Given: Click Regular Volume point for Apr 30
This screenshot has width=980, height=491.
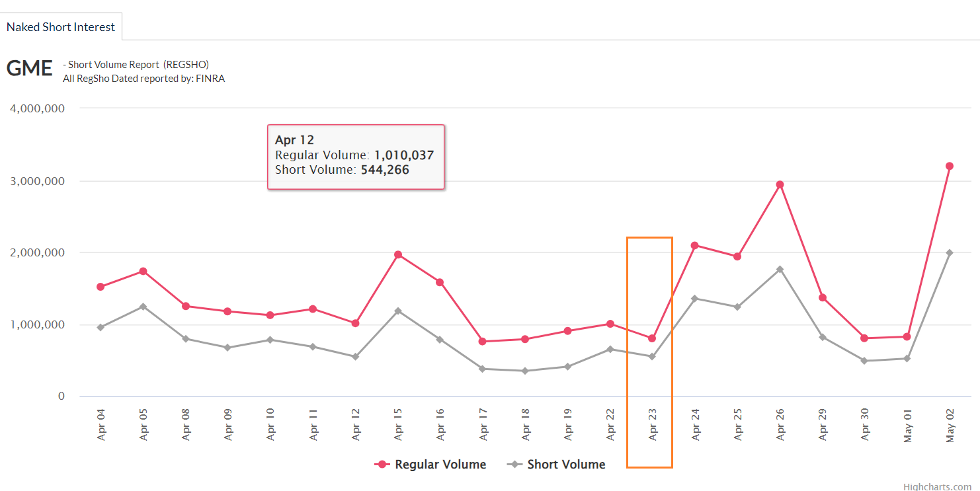Looking at the screenshot, I should pos(864,338).
